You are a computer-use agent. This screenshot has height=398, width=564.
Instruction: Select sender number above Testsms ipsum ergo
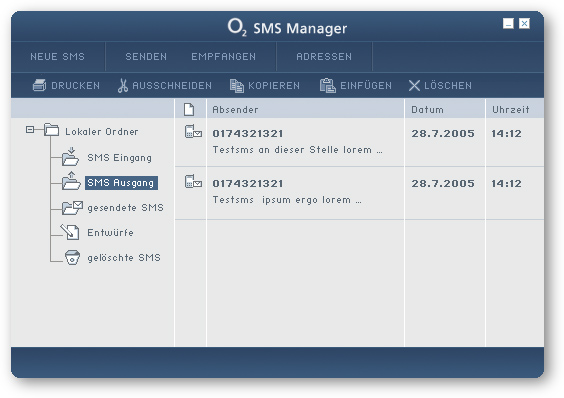[x=248, y=184]
